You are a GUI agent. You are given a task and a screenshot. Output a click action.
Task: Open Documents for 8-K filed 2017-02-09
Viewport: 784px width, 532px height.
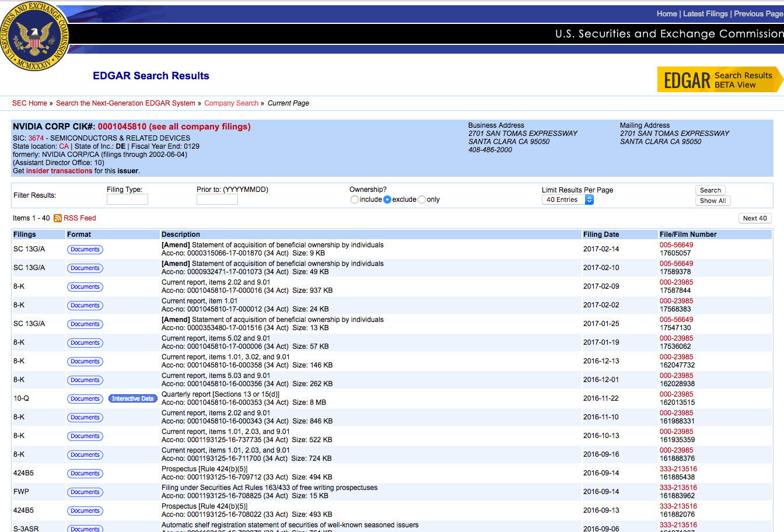[x=85, y=287]
